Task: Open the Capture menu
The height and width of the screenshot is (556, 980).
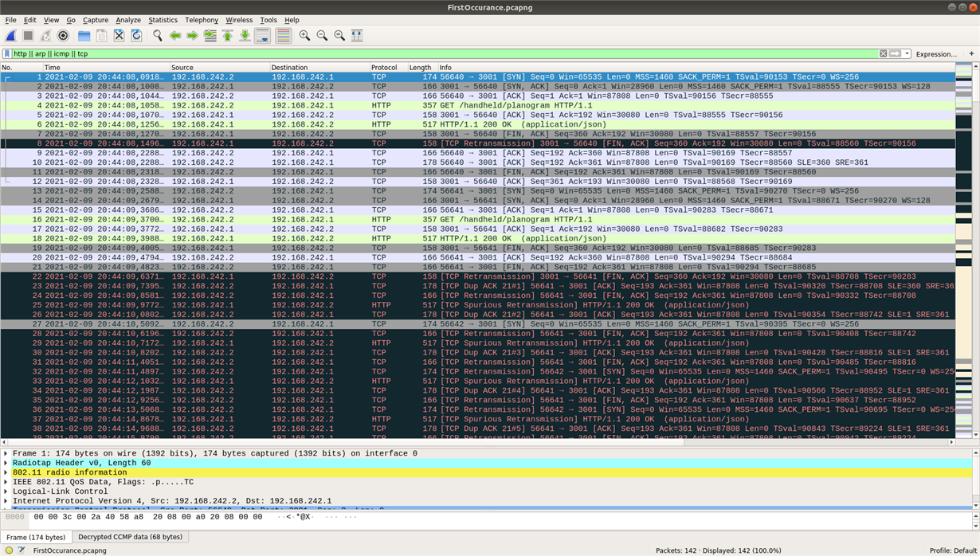Action: click(96, 20)
